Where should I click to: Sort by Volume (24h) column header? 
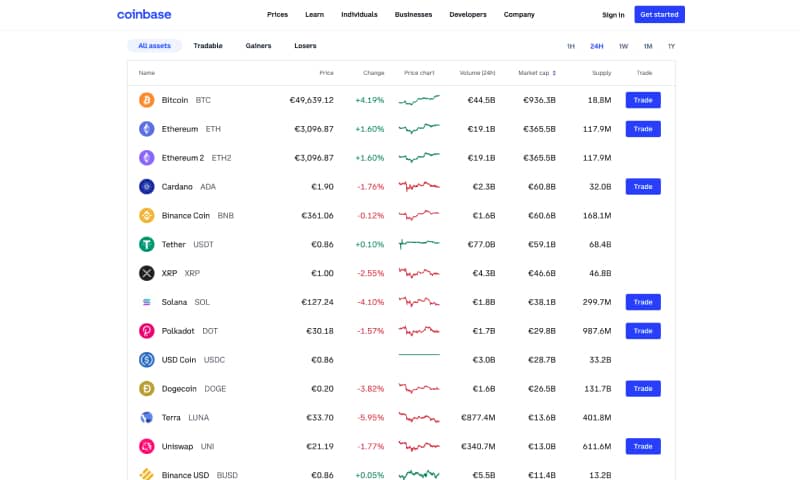click(x=477, y=73)
